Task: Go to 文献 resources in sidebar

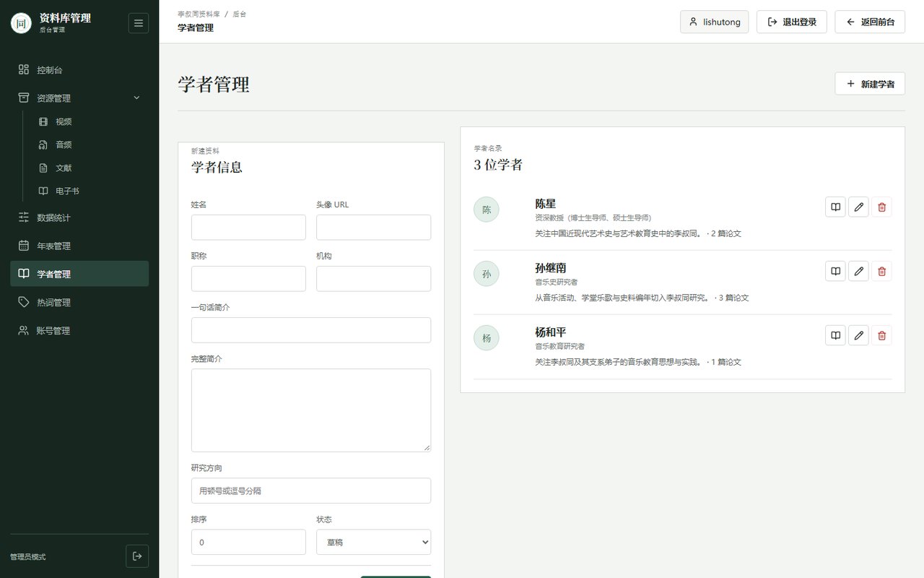Action: tap(88, 168)
